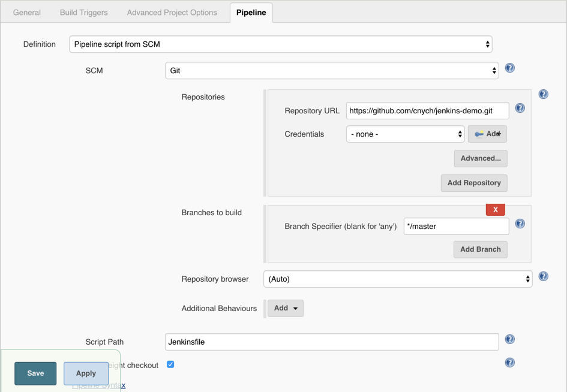This screenshot has width=567, height=392.
Task: Show help for Lightweight checkout option
Action: coord(510,363)
